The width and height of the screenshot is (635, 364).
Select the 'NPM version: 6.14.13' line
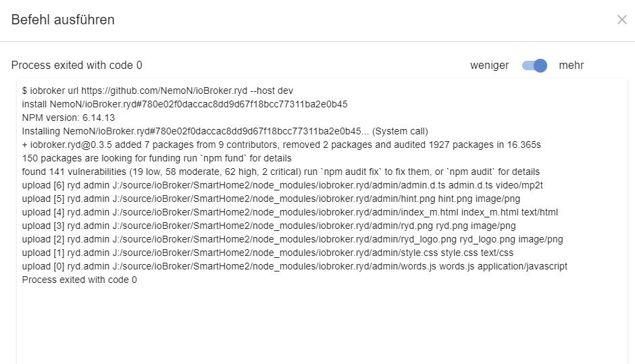(x=68, y=118)
